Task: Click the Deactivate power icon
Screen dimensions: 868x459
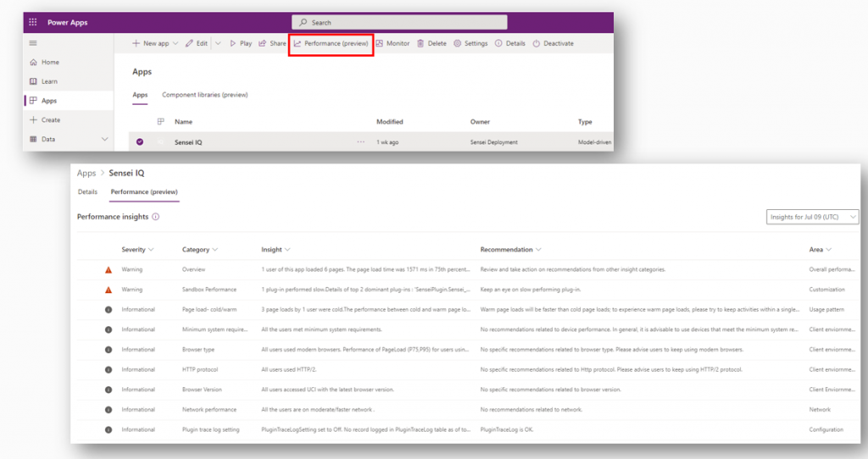Action: click(536, 43)
